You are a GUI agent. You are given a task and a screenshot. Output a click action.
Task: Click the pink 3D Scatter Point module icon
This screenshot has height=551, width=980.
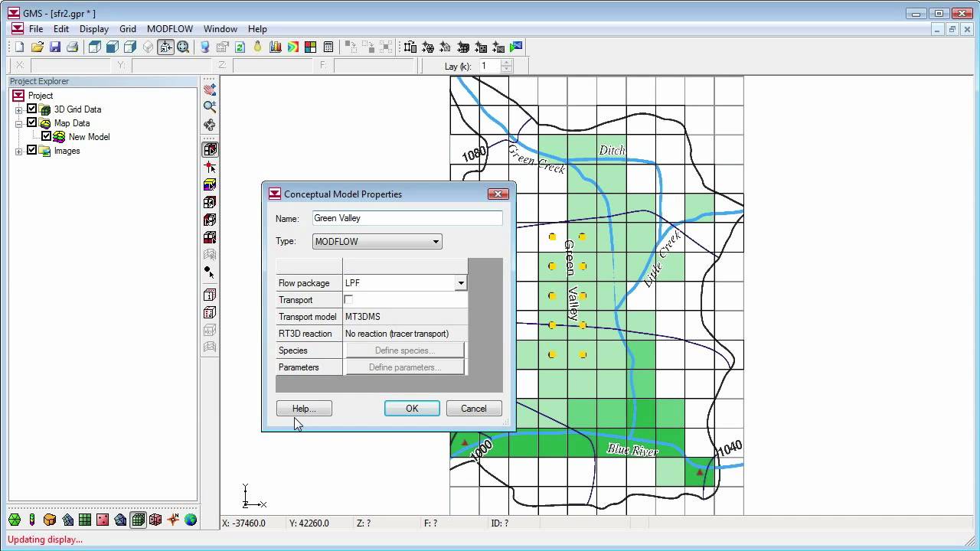click(155, 520)
